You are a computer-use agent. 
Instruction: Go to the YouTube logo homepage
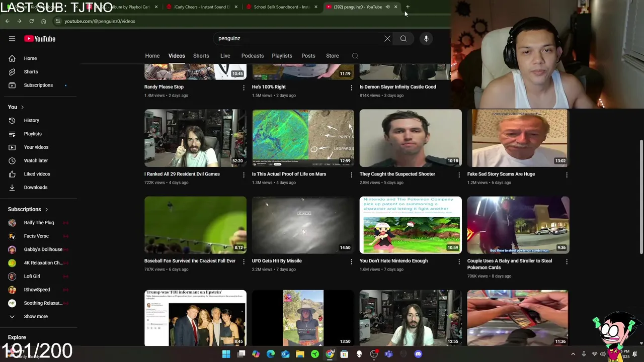point(40,39)
